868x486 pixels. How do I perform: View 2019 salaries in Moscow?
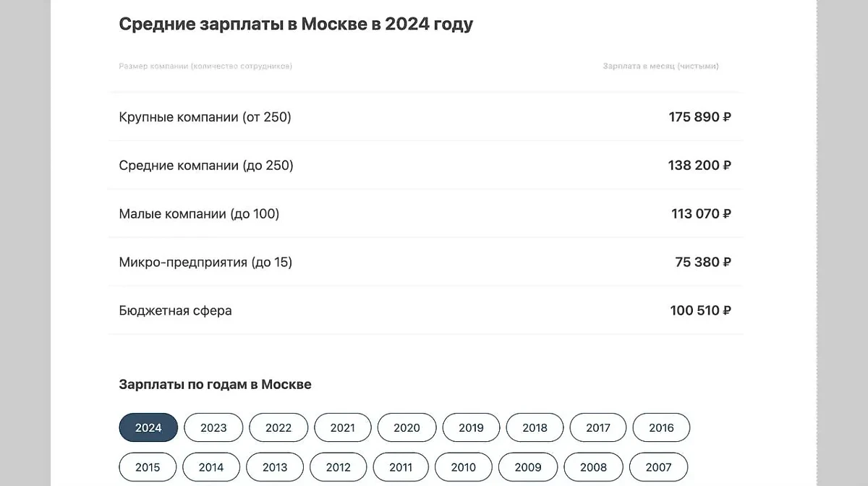pyautogui.click(x=471, y=427)
